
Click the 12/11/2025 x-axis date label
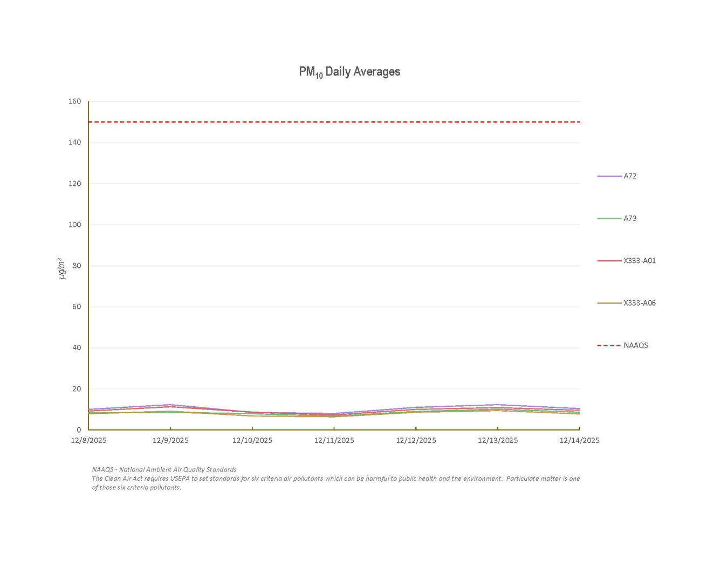coord(334,440)
